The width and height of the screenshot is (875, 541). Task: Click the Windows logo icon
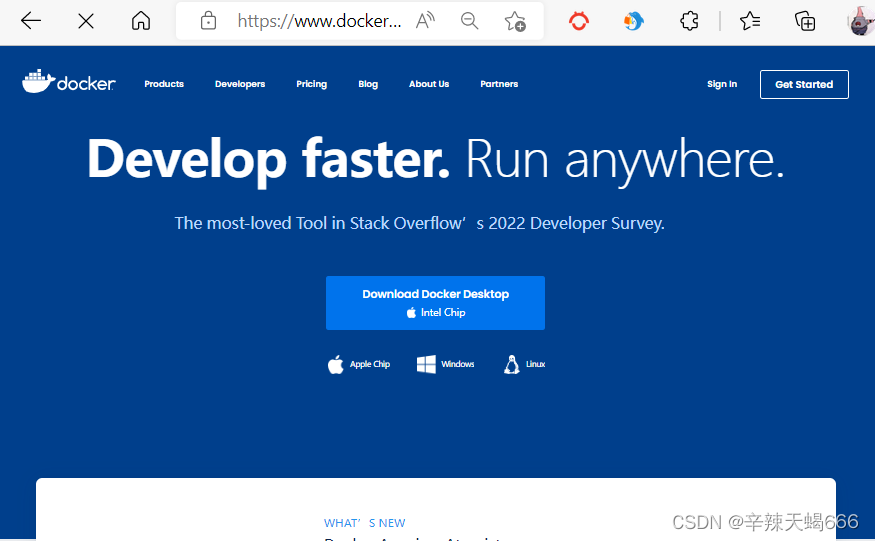coord(426,364)
